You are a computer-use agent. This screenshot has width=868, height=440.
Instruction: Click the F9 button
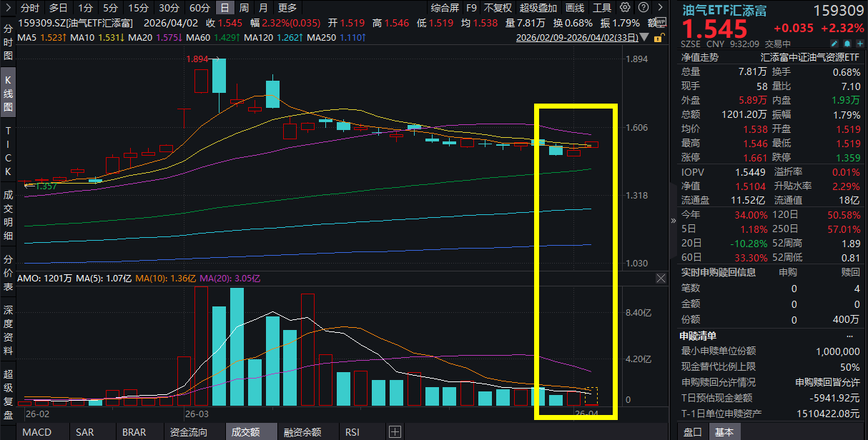(x=470, y=8)
